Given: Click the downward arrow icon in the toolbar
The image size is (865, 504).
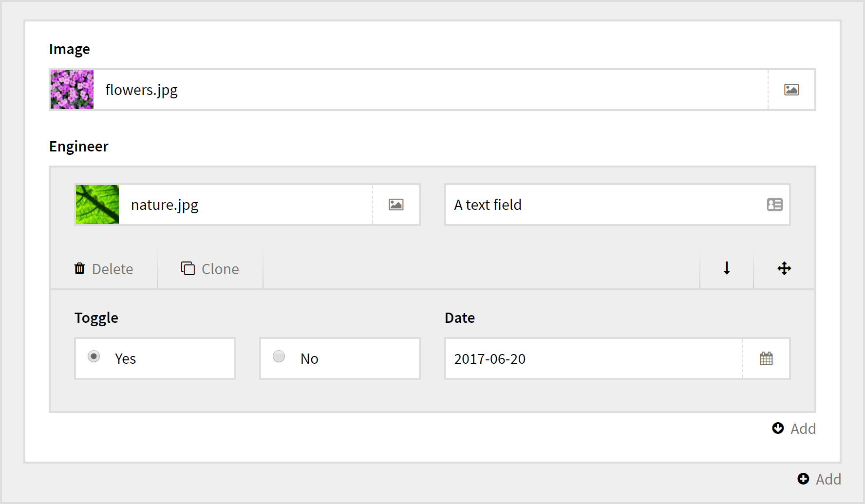Looking at the screenshot, I should pos(726,268).
